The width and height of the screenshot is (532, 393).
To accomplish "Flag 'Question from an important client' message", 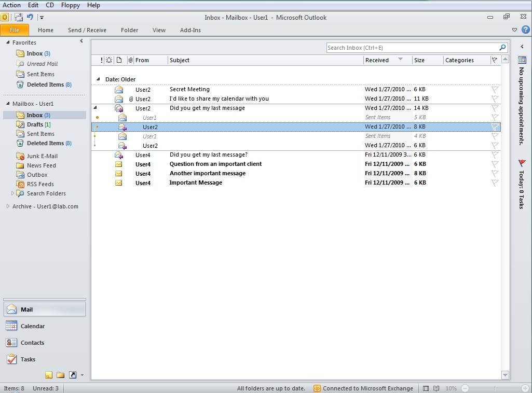I will tap(495, 164).
